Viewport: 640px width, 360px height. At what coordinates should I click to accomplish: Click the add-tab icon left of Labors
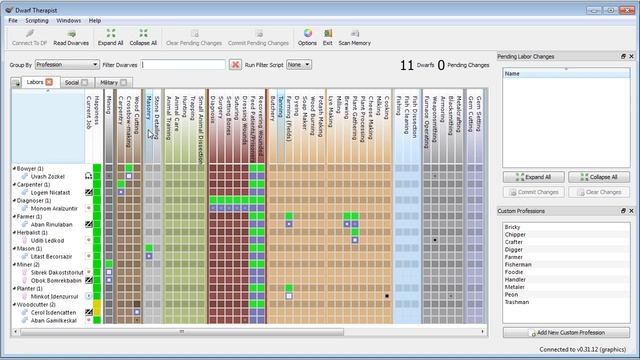pyautogui.click(x=16, y=83)
